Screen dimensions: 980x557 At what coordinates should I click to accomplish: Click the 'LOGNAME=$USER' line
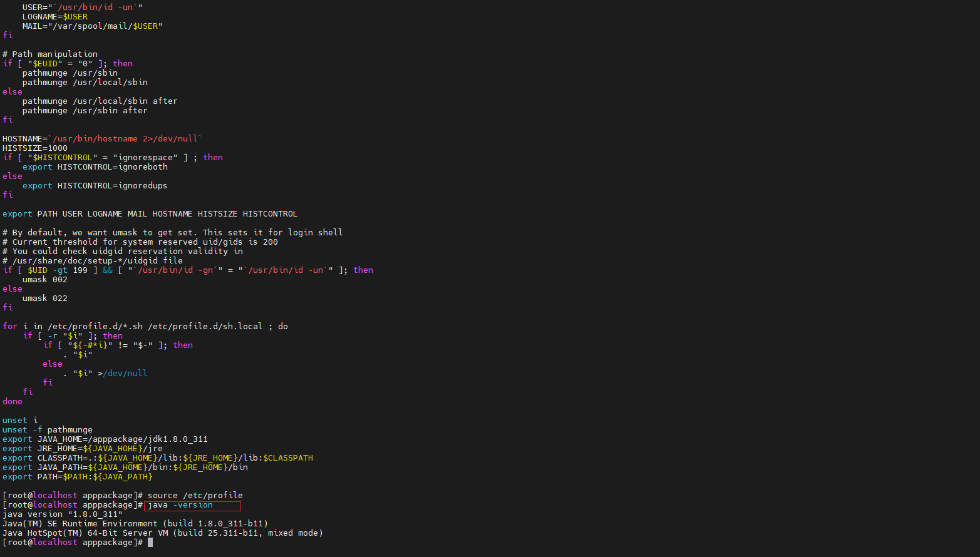(x=55, y=17)
